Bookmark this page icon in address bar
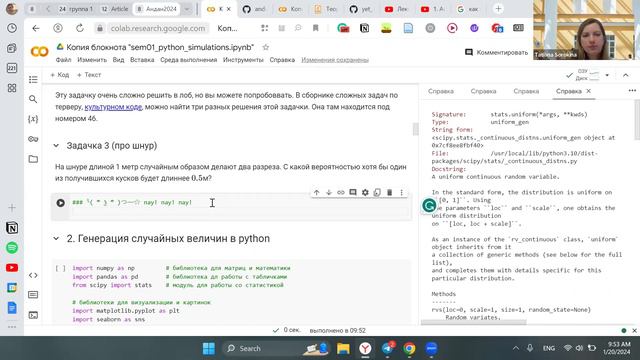This screenshot has height=360, width=640. pos(316,28)
